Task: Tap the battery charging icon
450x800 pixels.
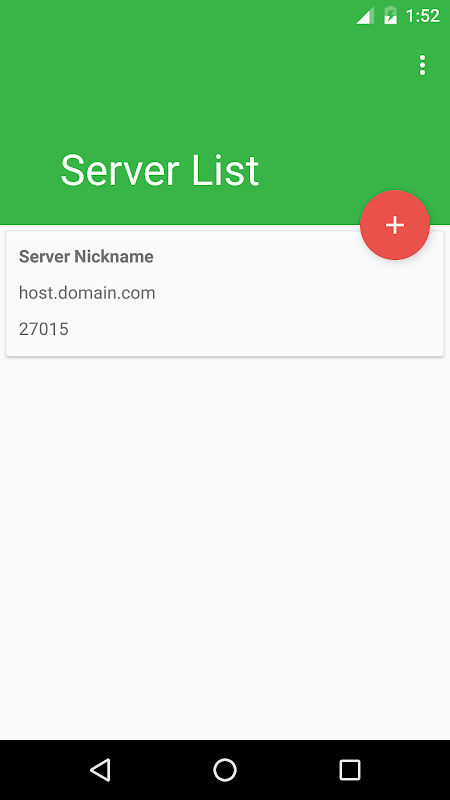Action: click(x=390, y=16)
